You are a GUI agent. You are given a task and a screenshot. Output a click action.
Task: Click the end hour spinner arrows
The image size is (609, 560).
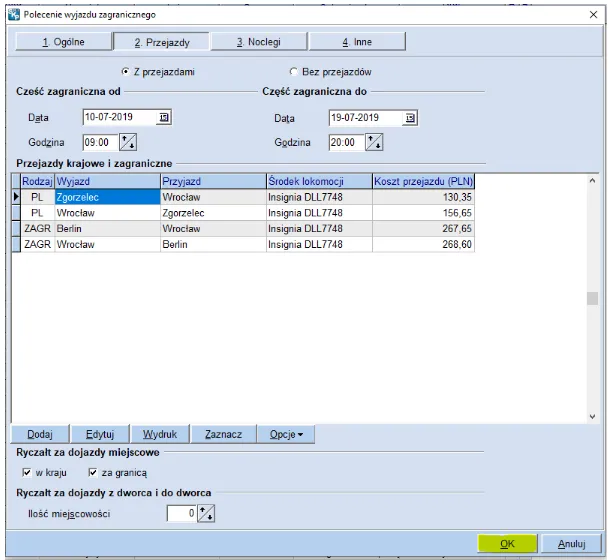[x=374, y=142]
